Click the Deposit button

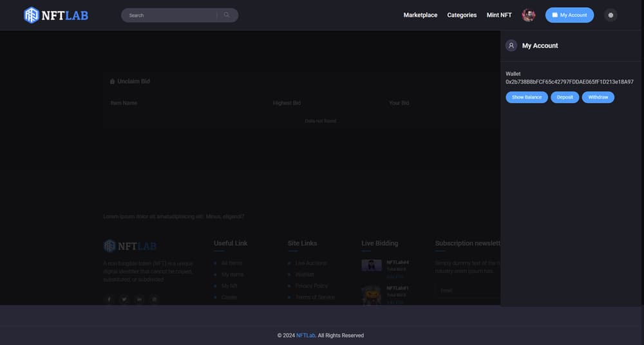click(x=565, y=97)
